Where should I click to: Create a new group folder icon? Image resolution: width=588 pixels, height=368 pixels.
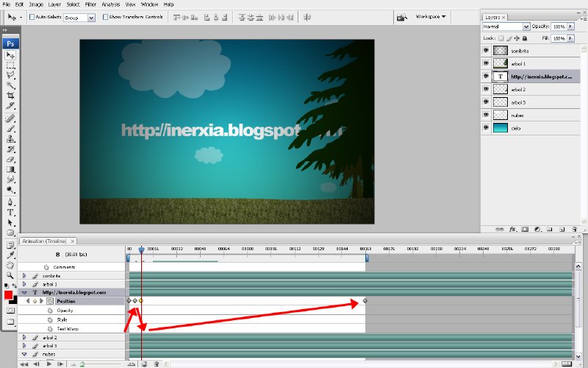click(x=550, y=229)
